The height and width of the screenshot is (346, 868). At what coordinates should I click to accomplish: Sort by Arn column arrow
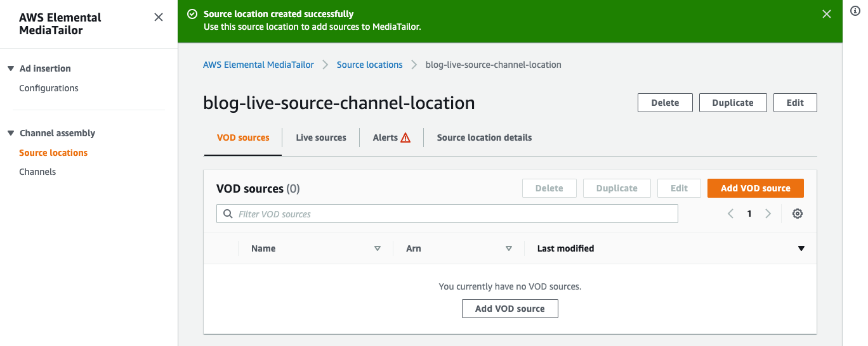pyautogui.click(x=508, y=248)
